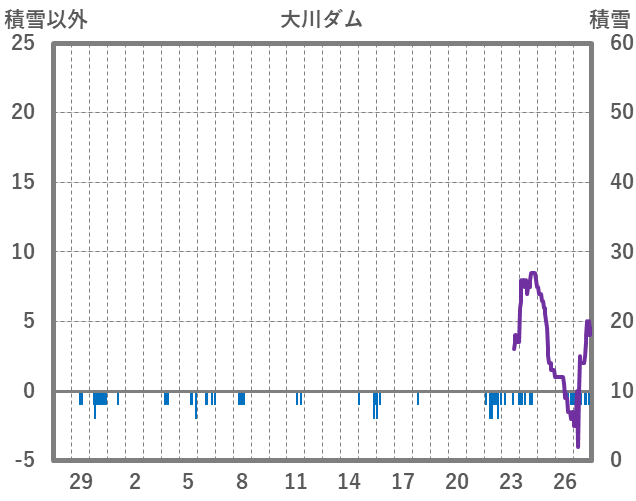Select the date label 11 on x-axis
The height and width of the screenshot is (501, 636).
pyautogui.click(x=295, y=479)
